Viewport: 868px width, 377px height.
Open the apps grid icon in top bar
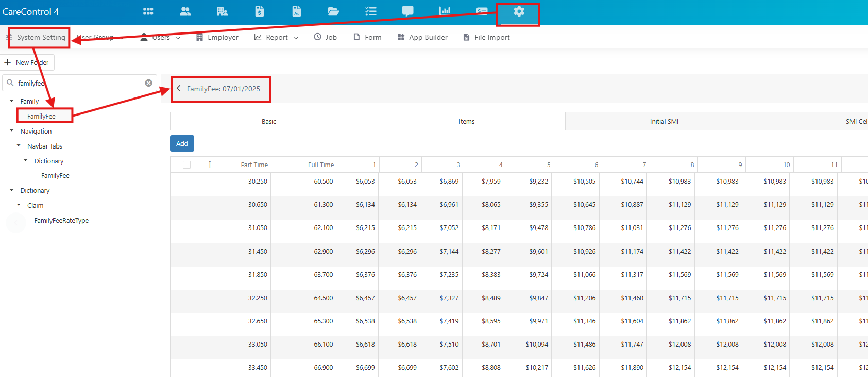click(148, 11)
